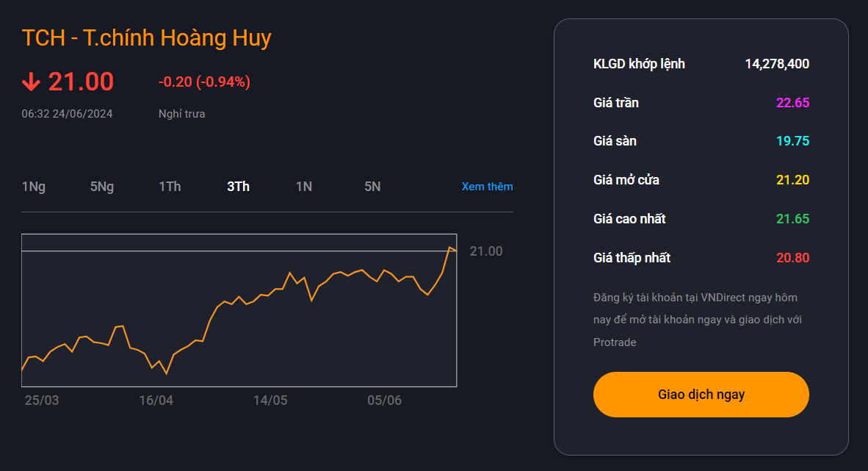Click the 21.00 label beside the chart

[x=486, y=251]
